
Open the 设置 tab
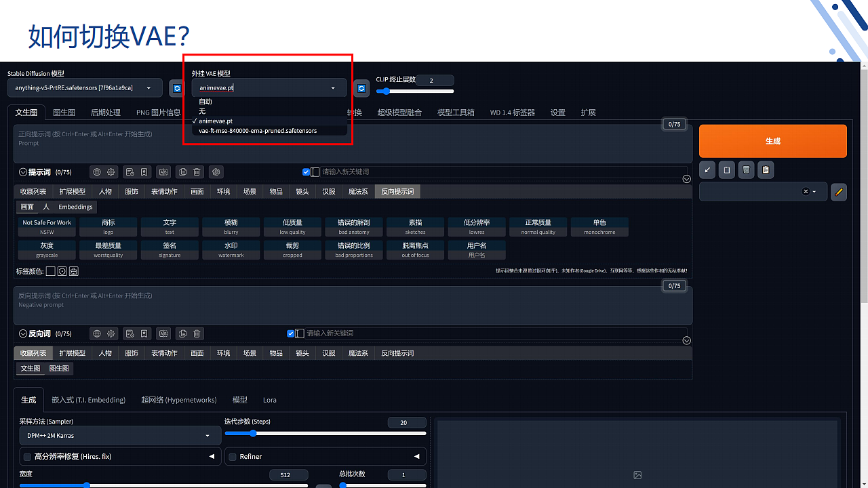click(558, 113)
